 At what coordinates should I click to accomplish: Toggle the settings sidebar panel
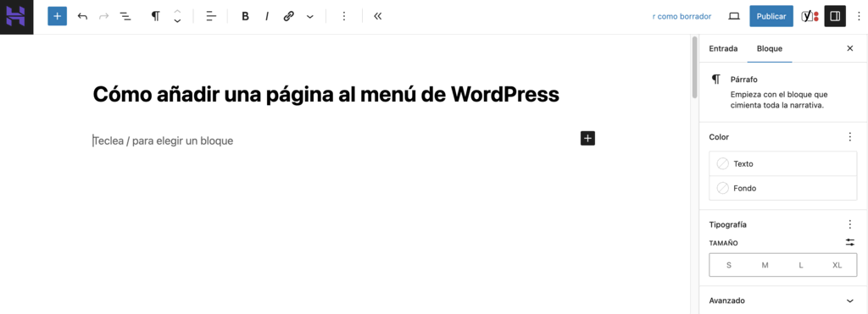[x=835, y=17]
